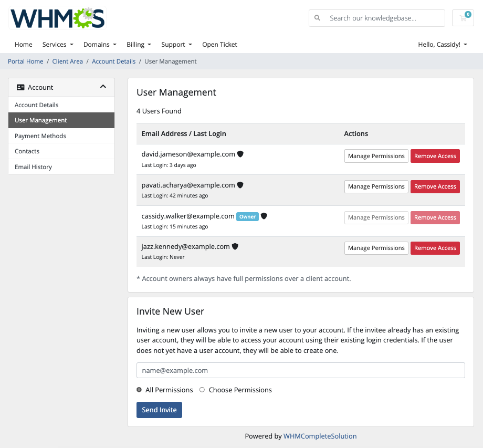Click 'Last Login: 3 days ago' text
The height and width of the screenshot is (448, 483).
tap(169, 165)
